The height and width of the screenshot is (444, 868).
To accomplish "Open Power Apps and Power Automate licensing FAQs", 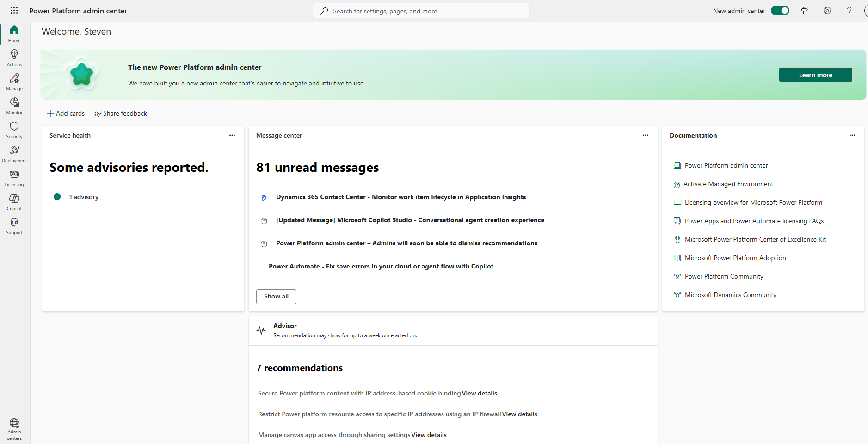I will click(754, 221).
